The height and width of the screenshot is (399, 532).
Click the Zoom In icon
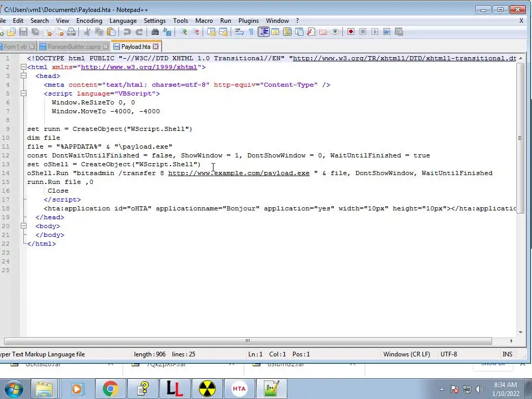[183, 32]
